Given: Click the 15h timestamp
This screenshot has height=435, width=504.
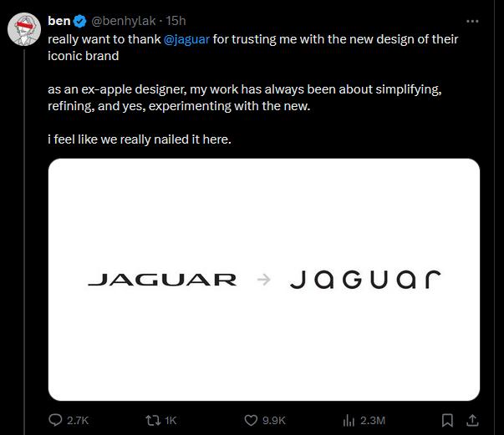Looking at the screenshot, I should click(x=176, y=21).
